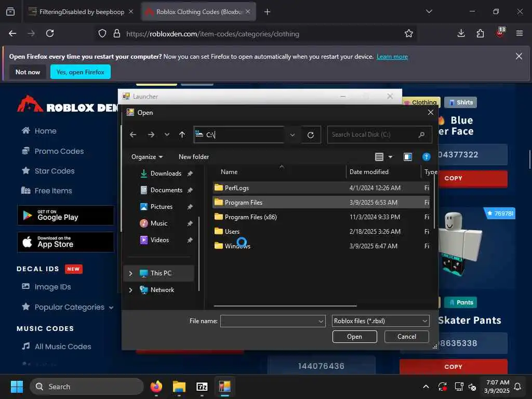Go back in the Open dialog

tap(133, 135)
